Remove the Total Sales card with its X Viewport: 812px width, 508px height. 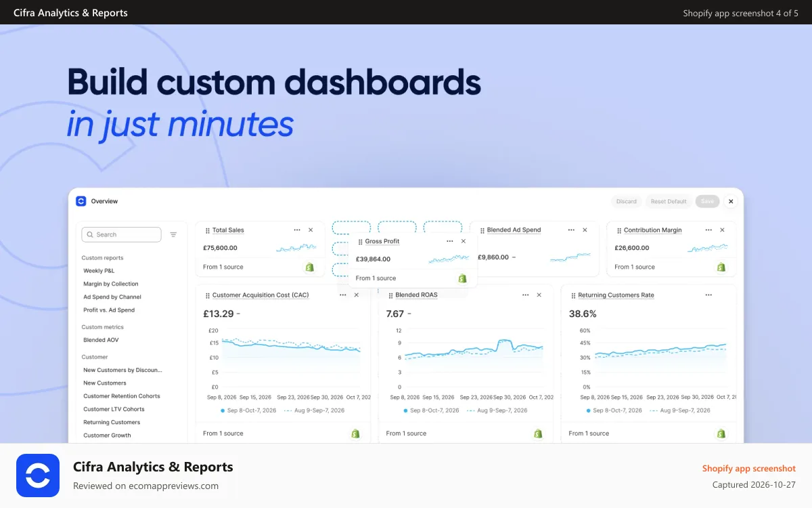pos(311,230)
